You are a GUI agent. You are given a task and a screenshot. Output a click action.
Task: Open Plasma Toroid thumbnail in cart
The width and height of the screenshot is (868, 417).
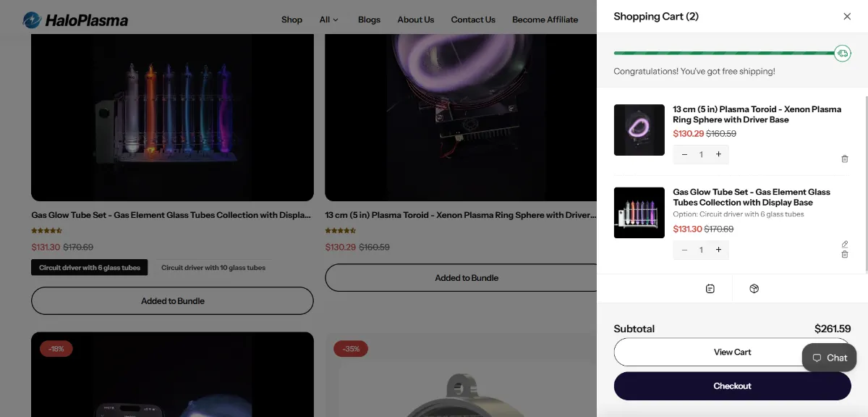[x=639, y=130]
